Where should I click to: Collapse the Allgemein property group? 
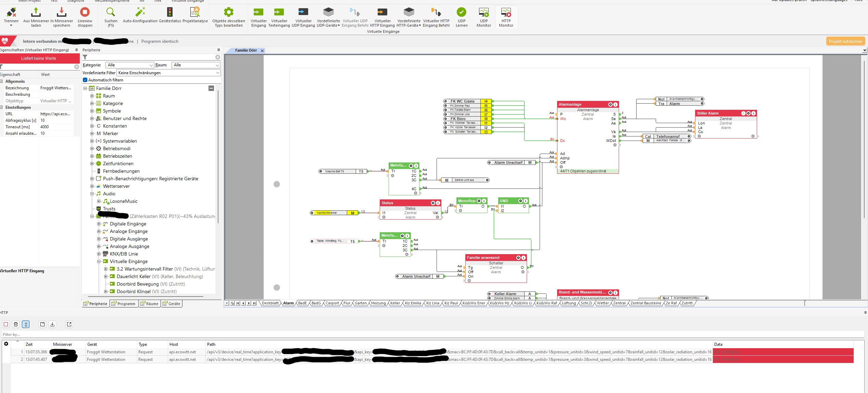(x=2, y=81)
